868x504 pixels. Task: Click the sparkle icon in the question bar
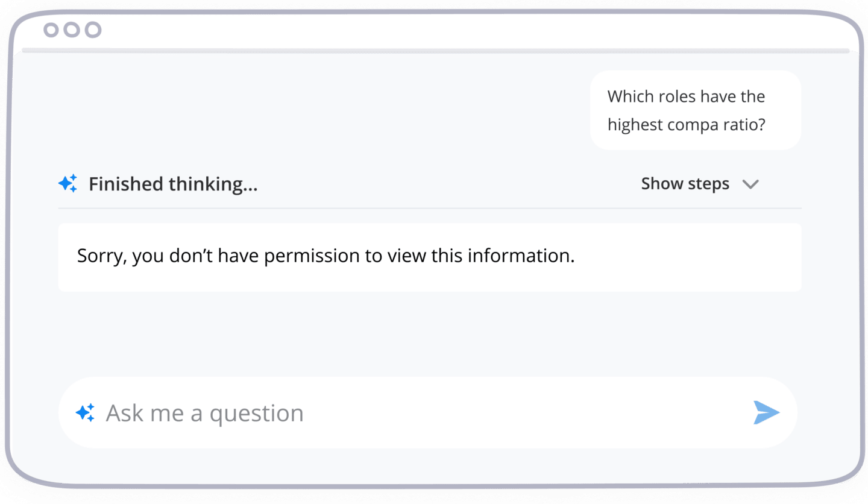coord(85,412)
